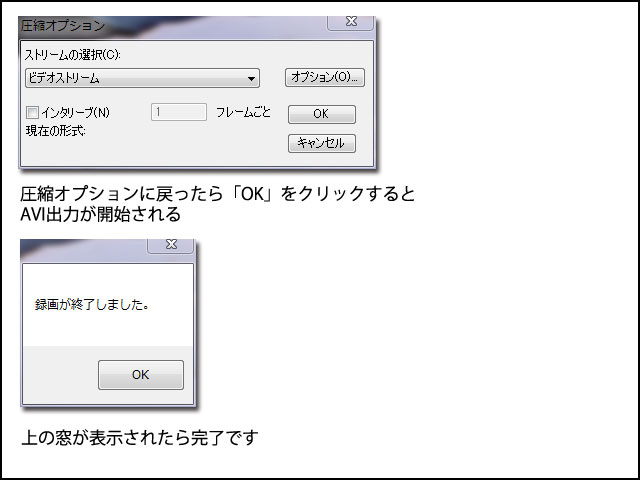Open the オプション(O)... settings button

(x=324, y=77)
